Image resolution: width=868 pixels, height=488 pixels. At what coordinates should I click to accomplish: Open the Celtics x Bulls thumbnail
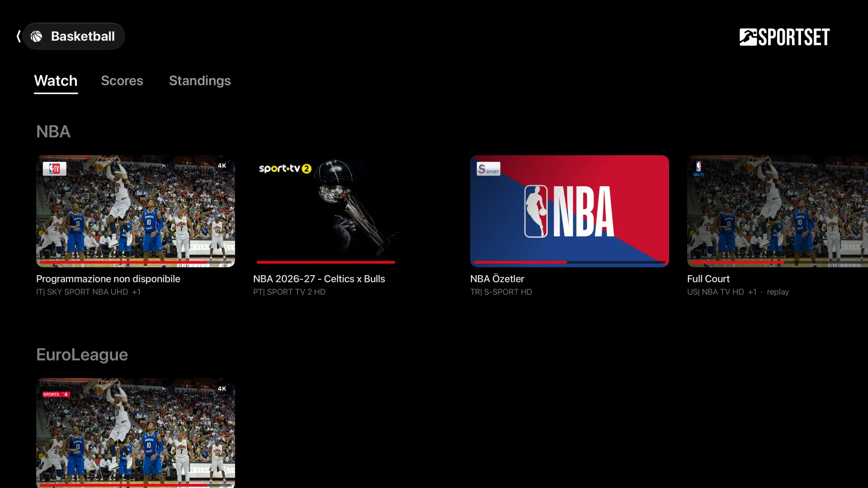point(353,211)
